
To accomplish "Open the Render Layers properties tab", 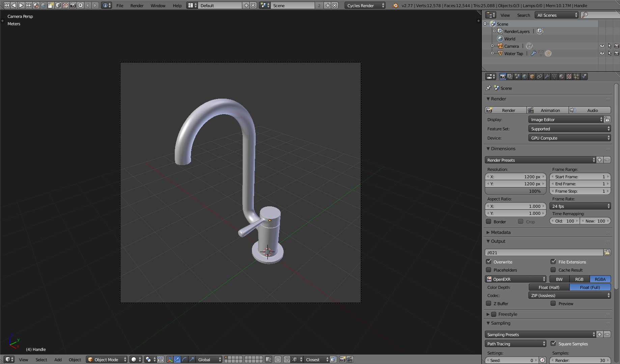I will (x=510, y=77).
